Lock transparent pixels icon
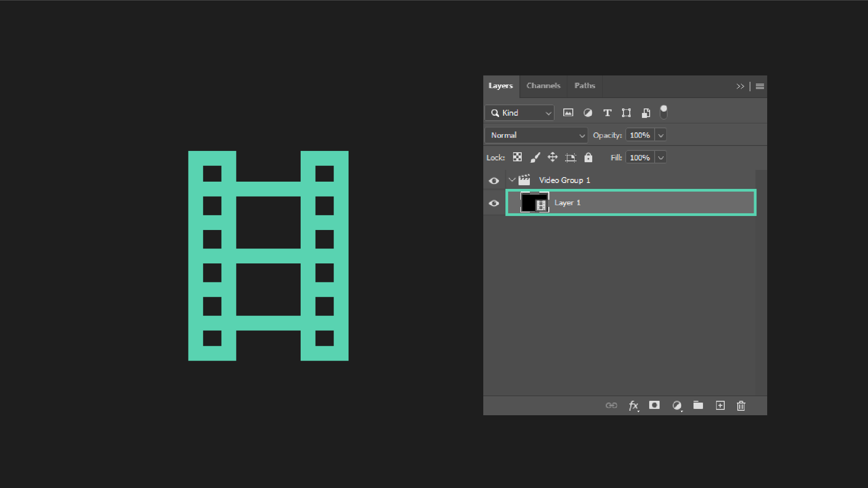The width and height of the screenshot is (868, 488). click(517, 157)
